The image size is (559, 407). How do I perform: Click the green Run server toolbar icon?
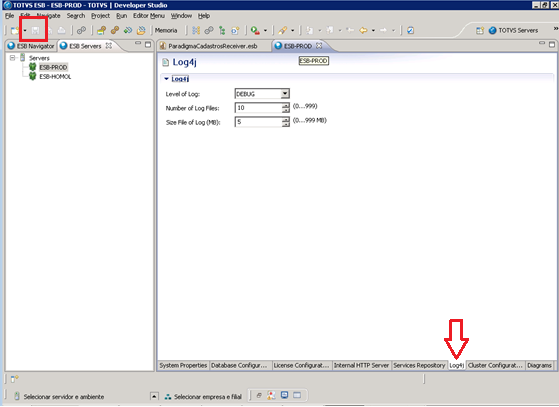[255, 31]
